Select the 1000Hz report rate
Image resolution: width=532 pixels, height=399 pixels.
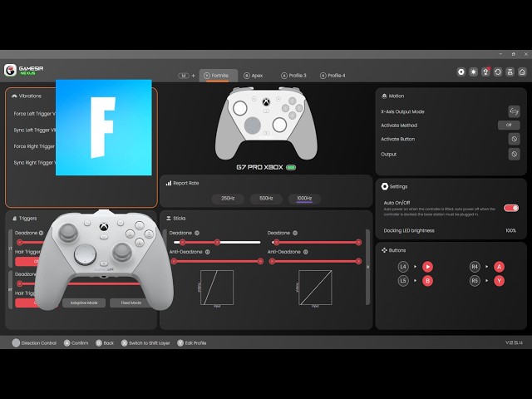pos(304,199)
